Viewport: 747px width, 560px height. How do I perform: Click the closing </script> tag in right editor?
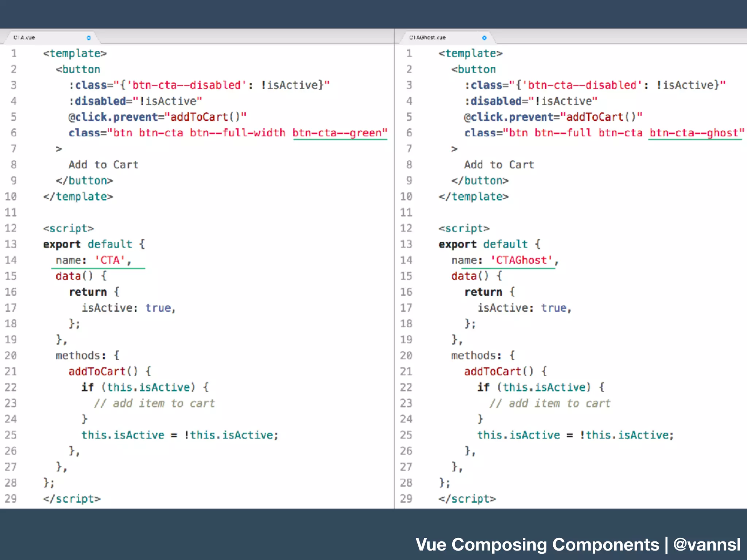pyautogui.click(x=467, y=499)
